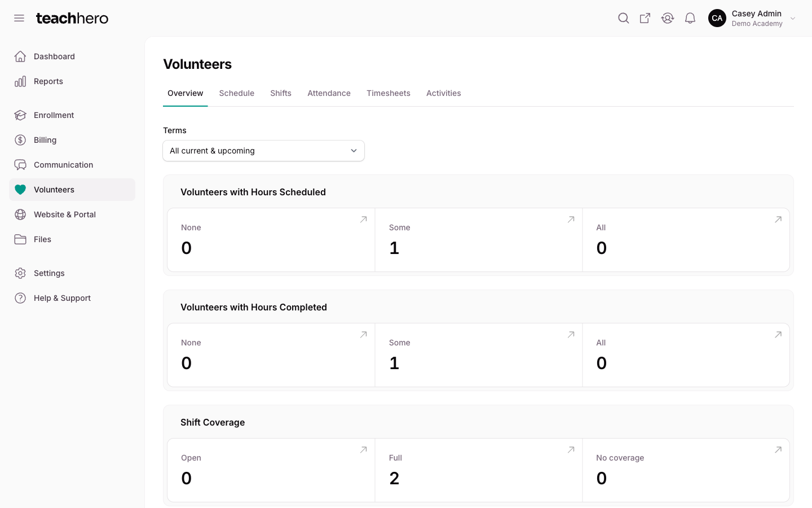Image resolution: width=812 pixels, height=508 pixels.
Task: Open Help & Support in sidebar
Action: click(x=72, y=298)
